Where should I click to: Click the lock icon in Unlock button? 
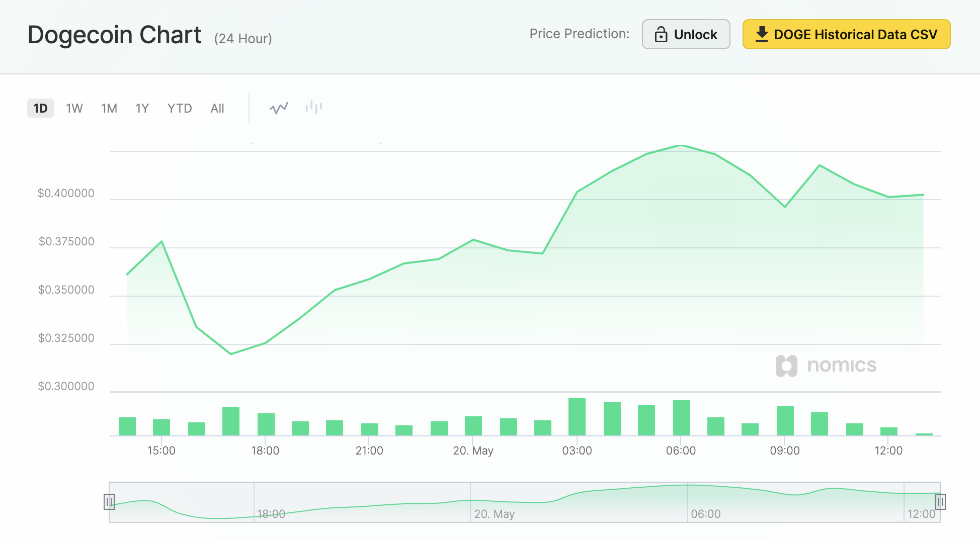pyautogui.click(x=661, y=34)
